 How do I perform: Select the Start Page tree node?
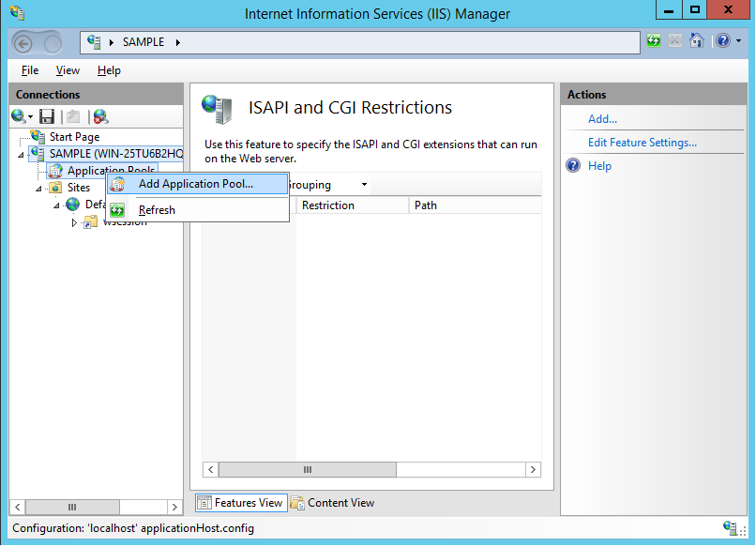(x=74, y=137)
